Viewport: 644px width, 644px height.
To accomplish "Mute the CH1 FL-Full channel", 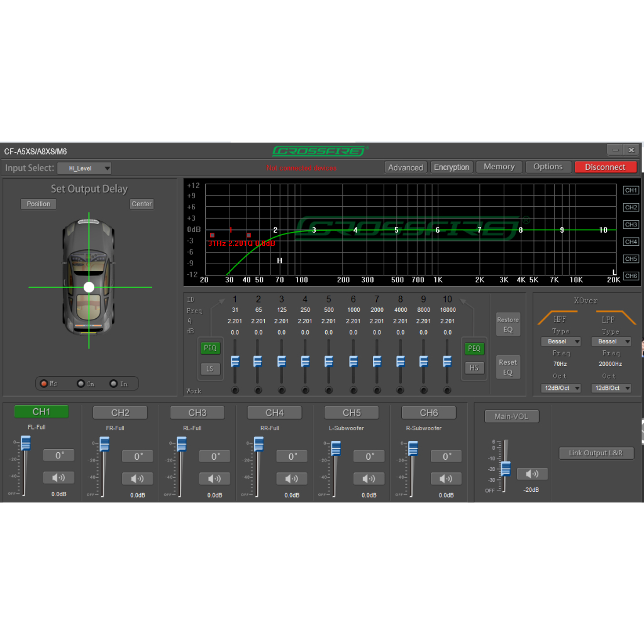I will 58,478.
